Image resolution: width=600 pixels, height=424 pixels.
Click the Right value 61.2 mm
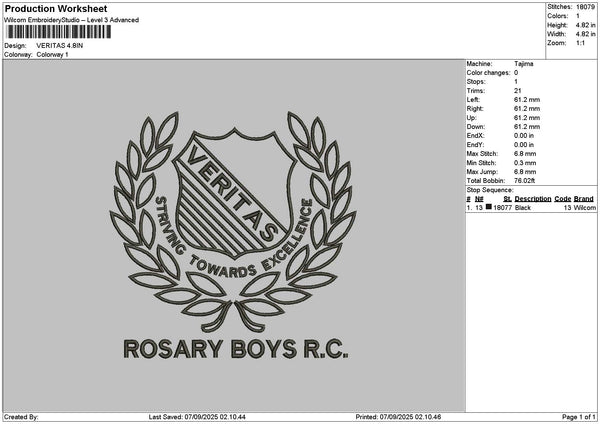[x=527, y=109]
